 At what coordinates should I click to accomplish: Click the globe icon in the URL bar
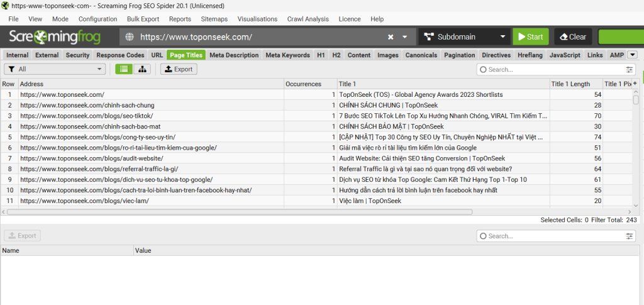(x=130, y=37)
